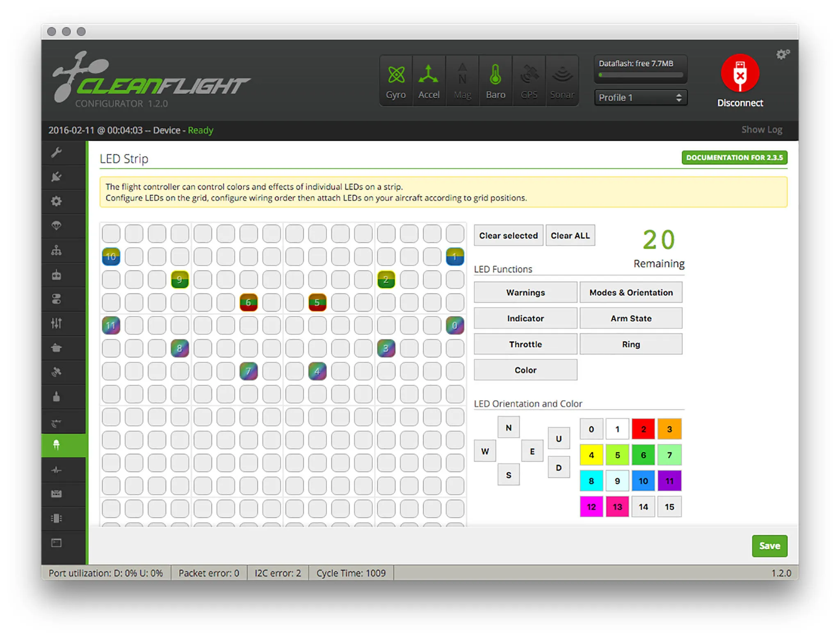Switch to the Adjustments sliders sidebar tab

56,323
